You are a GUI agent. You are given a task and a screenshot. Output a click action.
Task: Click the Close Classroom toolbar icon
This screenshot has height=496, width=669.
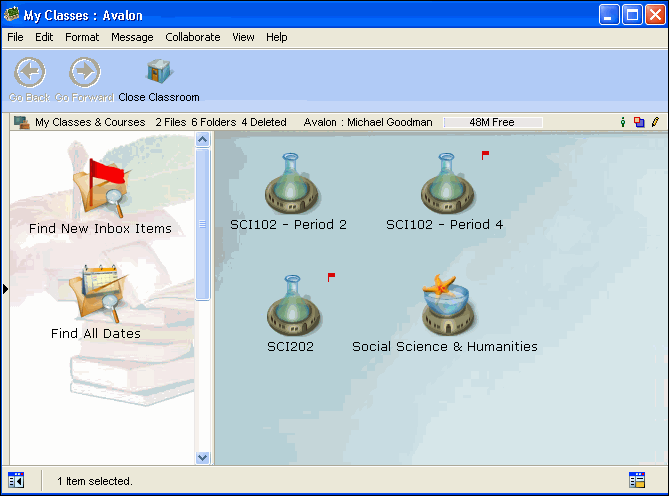pyautogui.click(x=159, y=73)
